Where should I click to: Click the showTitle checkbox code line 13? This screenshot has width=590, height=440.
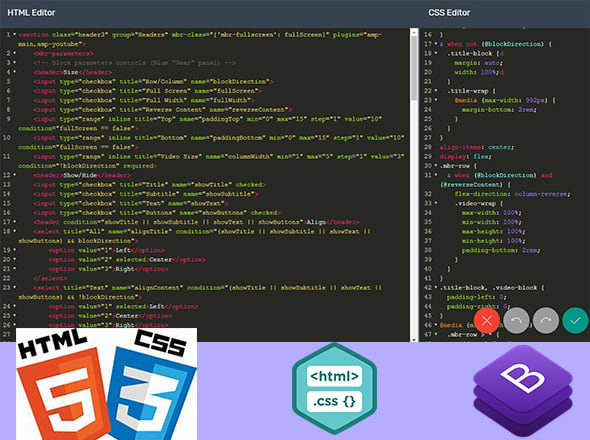click(149, 184)
